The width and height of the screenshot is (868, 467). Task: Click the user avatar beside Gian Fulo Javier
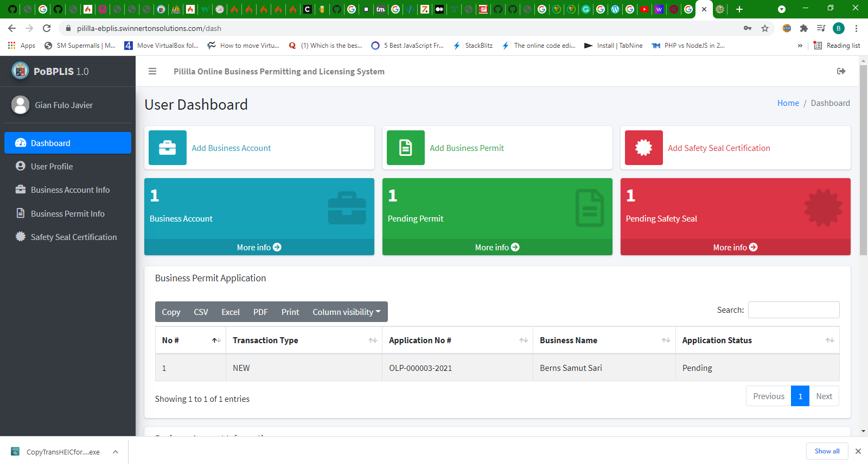(x=21, y=105)
